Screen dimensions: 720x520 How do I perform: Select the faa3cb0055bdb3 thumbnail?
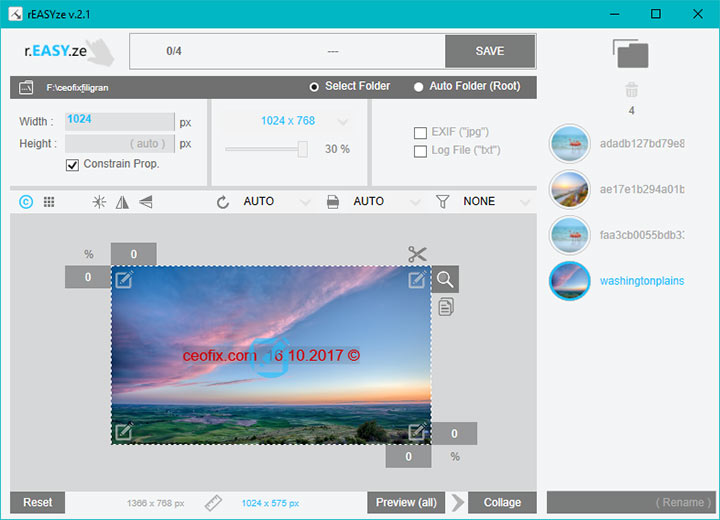pos(569,235)
